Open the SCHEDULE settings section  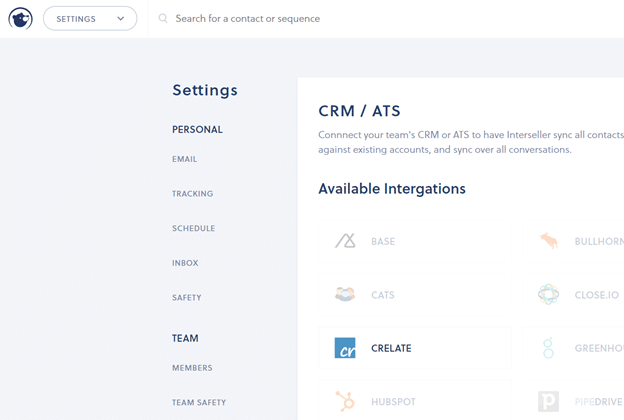tap(193, 229)
